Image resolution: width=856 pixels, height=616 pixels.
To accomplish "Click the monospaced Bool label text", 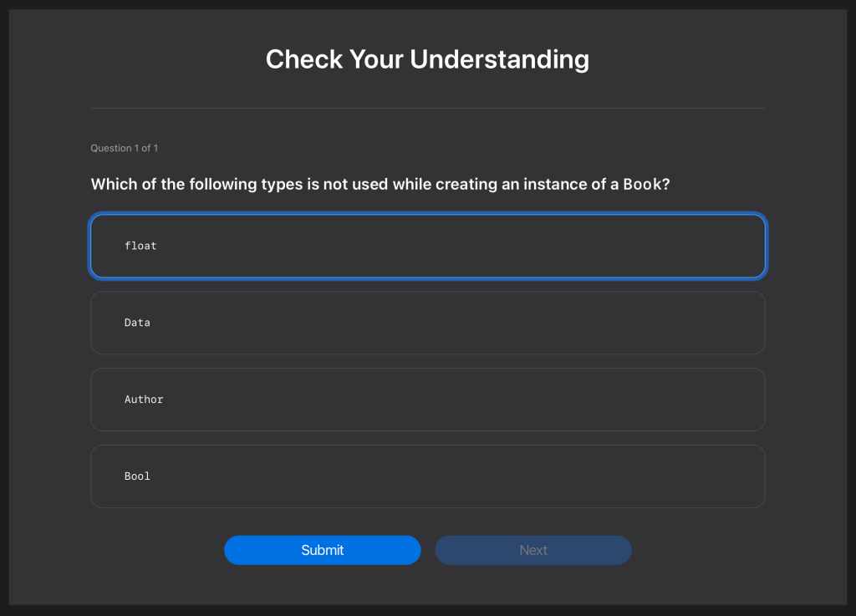I will click(137, 476).
